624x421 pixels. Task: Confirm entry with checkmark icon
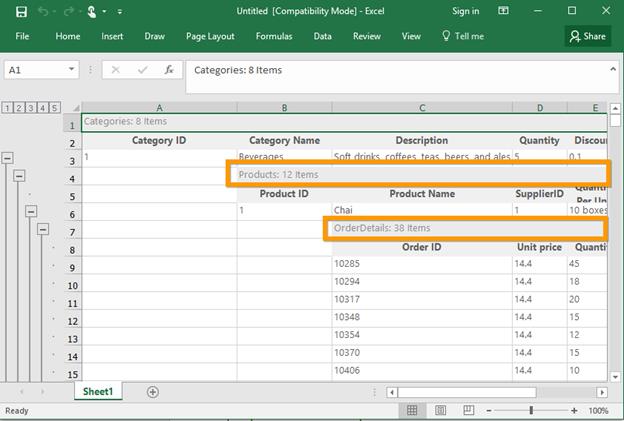142,70
